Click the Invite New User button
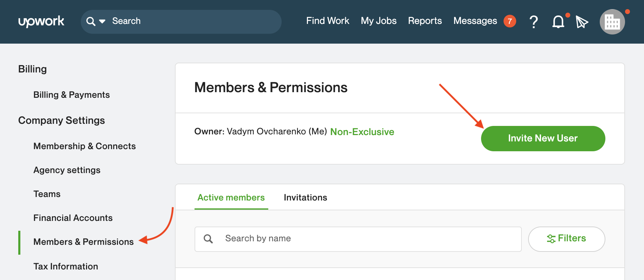 tap(543, 139)
